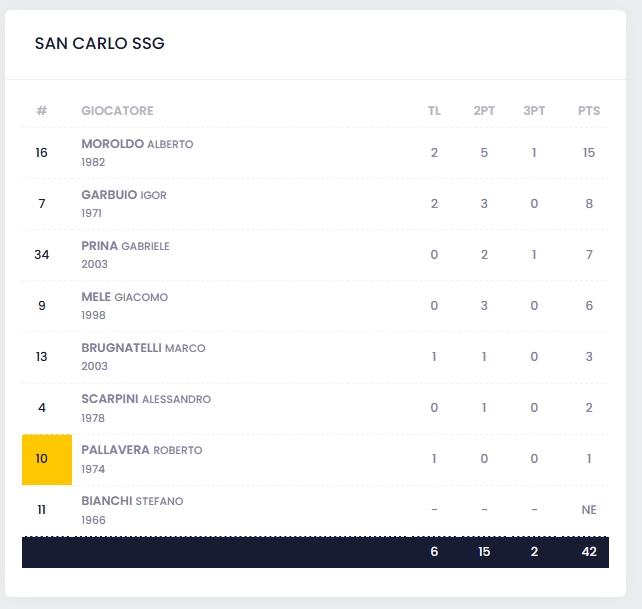Click the TL column header
Image resolution: width=642 pixels, height=609 pixels.
[x=434, y=111]
